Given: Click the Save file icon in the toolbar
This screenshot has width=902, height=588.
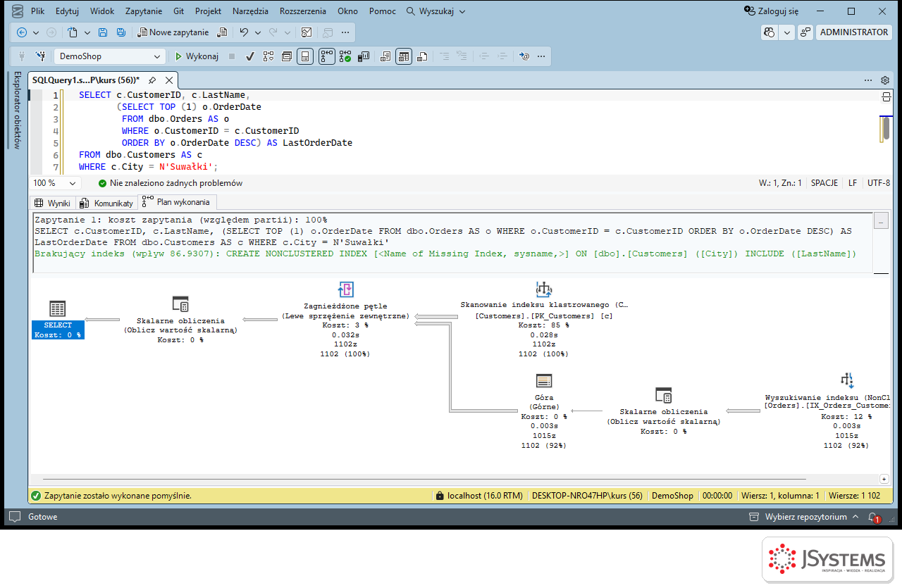Looking at the screenshot, I should tap(103, 32).
